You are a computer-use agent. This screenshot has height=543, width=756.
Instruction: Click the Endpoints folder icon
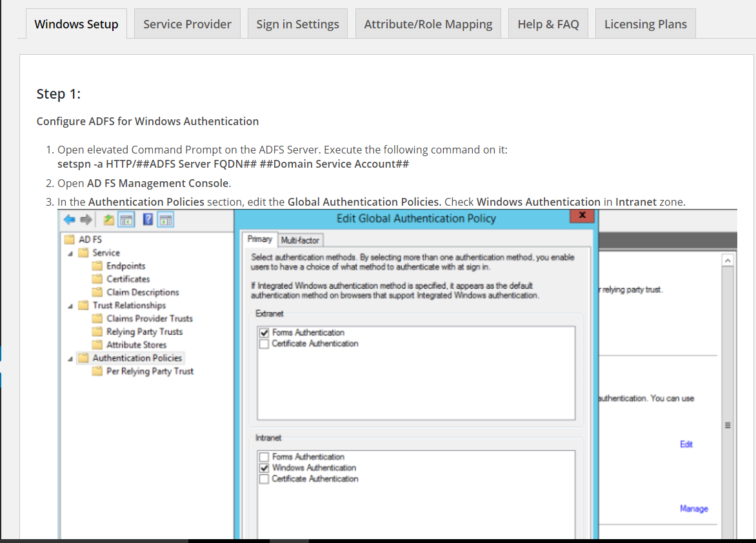click(97, 266)
